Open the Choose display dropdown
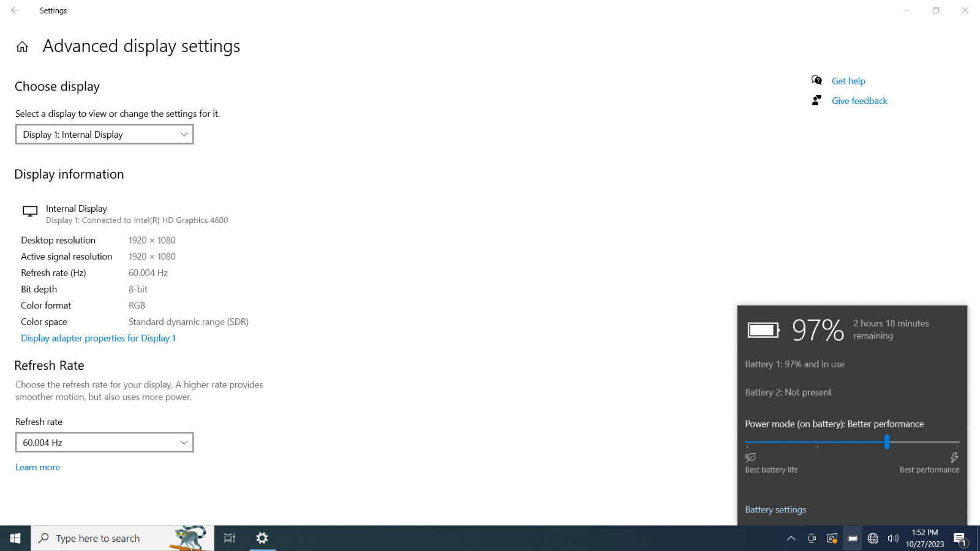Image resolution: width=980 pixels, height=551 pixels. click(x=105, y=135)
